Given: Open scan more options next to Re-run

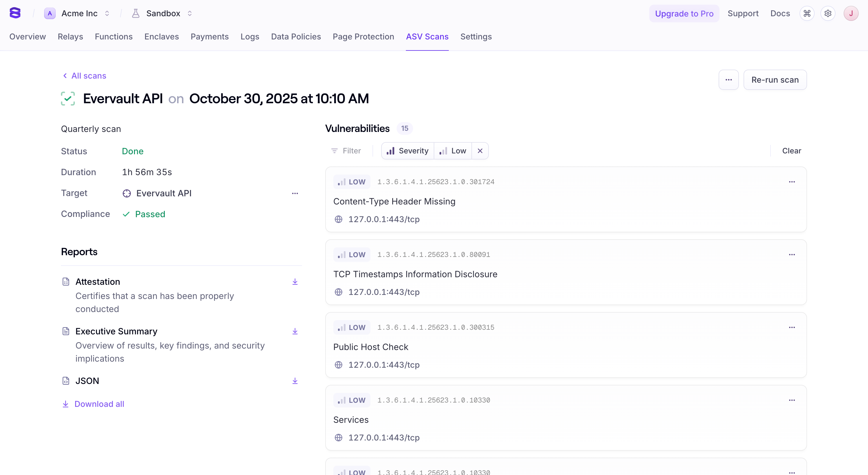Looking at the screenshot, I should pos(728,80).
